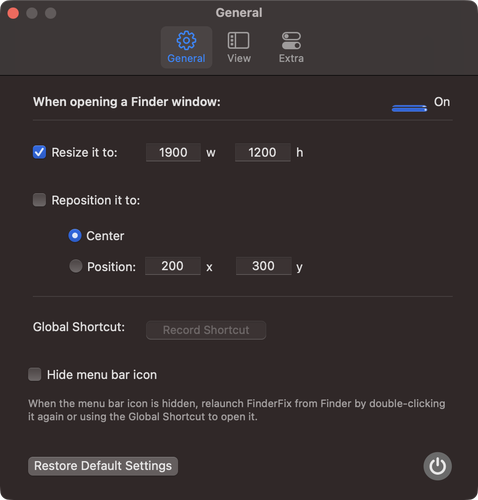
Task: Check the Hide menu bar icon checkbox
Action: (35, 374)
